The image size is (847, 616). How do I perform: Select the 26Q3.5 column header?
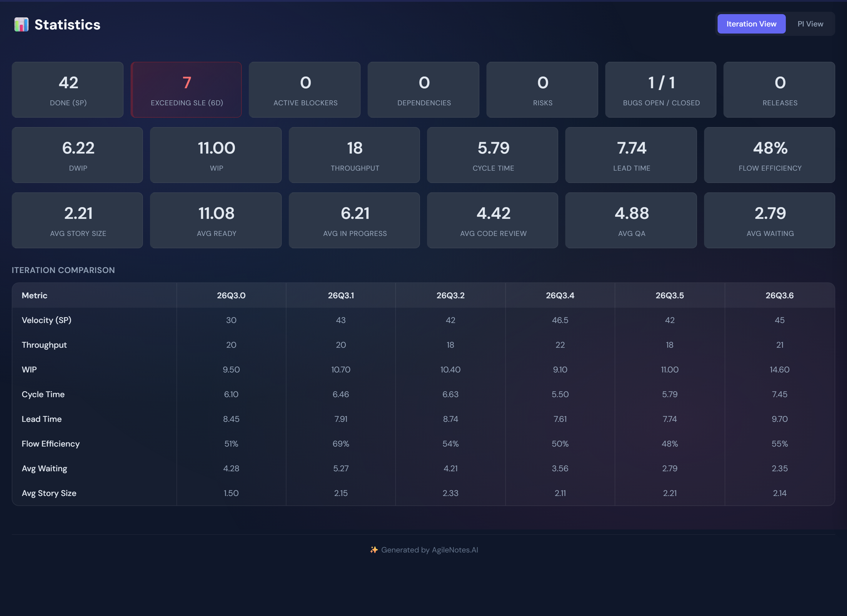click(670, 295)
